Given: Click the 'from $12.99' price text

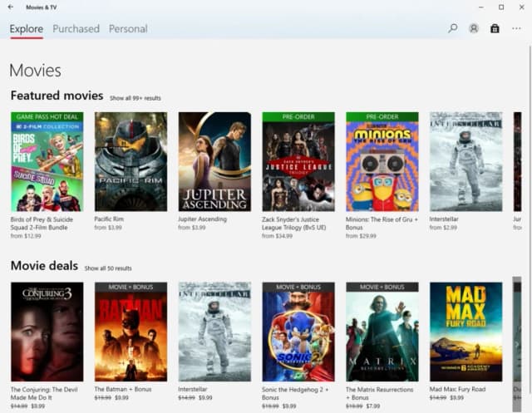Looking at the screenshot, I should click(x=26, y=236).
